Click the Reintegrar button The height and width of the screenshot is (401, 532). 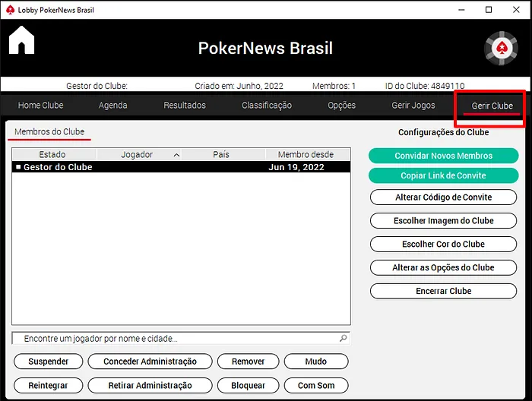coord(49,385)
